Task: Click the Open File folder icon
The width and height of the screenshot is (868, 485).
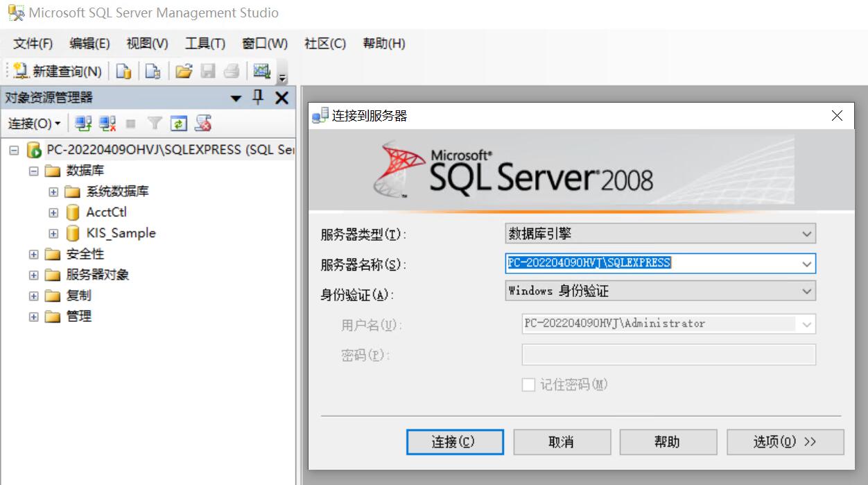Action: (x=183, y=71)
